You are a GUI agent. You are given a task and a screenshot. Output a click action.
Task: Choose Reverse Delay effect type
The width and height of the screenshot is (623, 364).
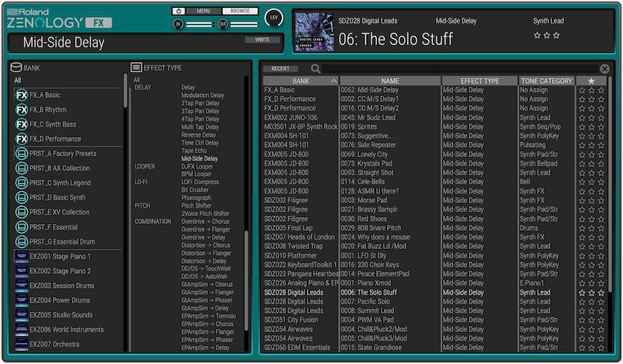coord(199,135)
